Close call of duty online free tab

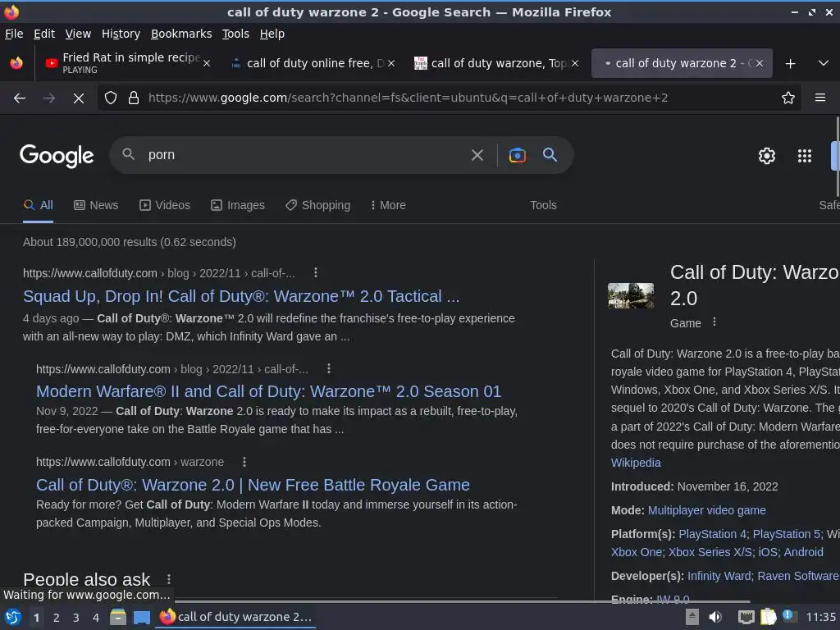point(391,63)
